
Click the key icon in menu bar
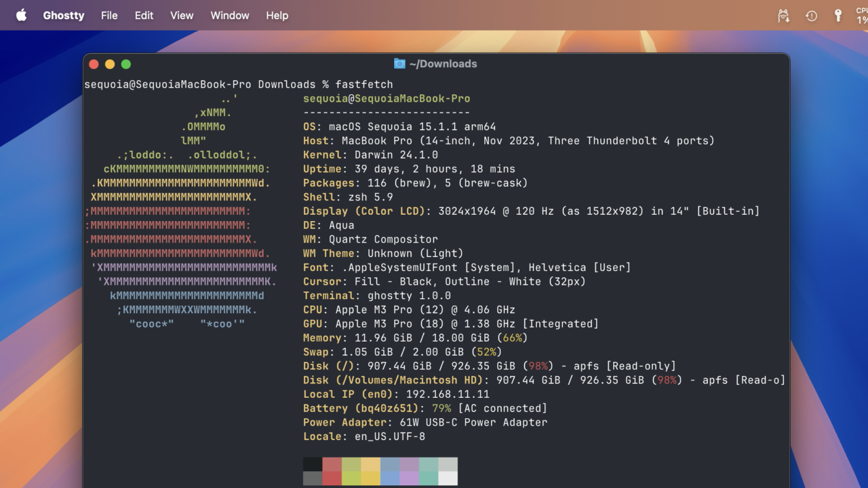pos(838,16)
